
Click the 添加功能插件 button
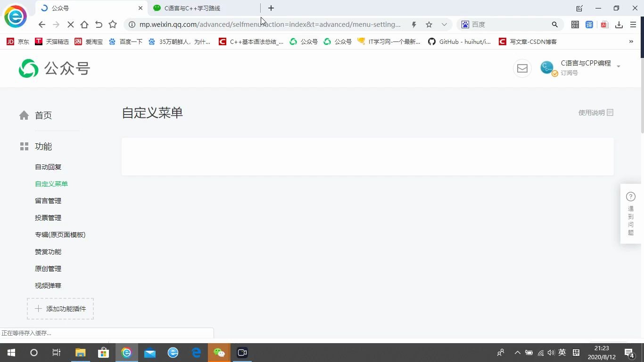coord(60,308)
